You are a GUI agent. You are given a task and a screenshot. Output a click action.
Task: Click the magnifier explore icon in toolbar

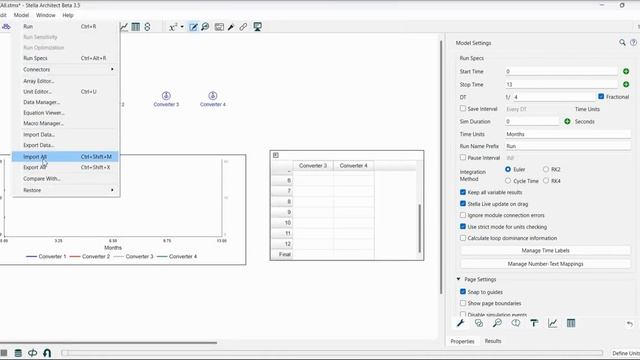tap(205, 27)
